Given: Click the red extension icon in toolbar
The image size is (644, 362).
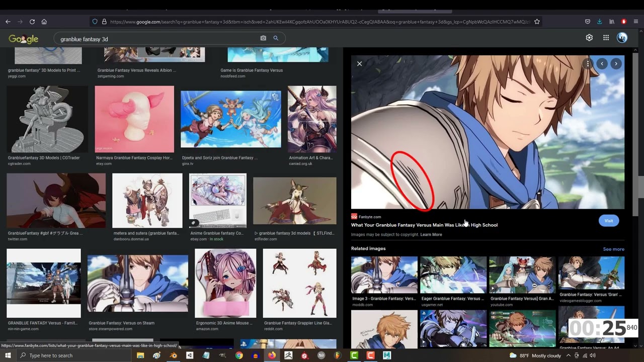Looking at the screenshot, I should (x=624, y=22).
